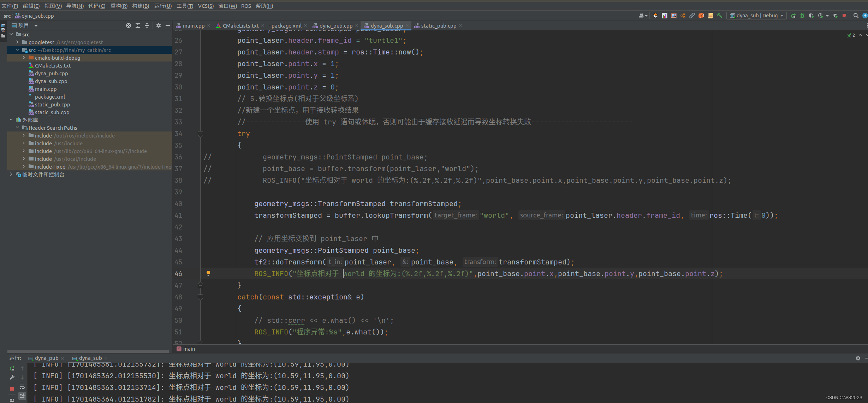
Task: Expand the cmake-build-debug folder
Action: [24, 58]
